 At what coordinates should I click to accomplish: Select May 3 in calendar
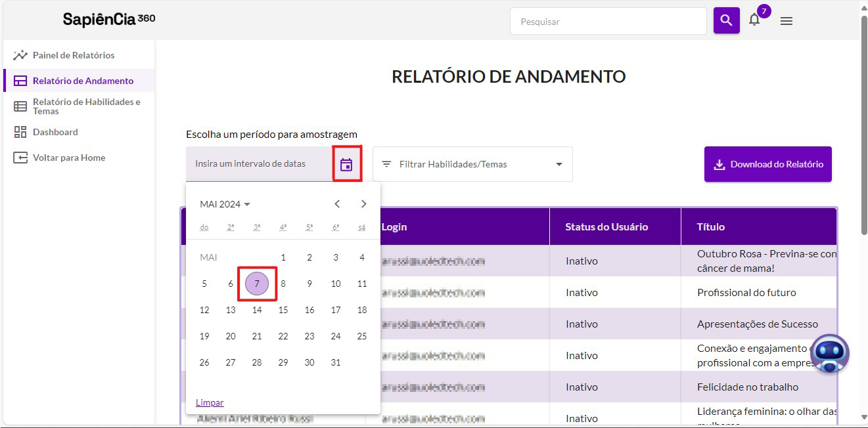click(x=336, y=257)
